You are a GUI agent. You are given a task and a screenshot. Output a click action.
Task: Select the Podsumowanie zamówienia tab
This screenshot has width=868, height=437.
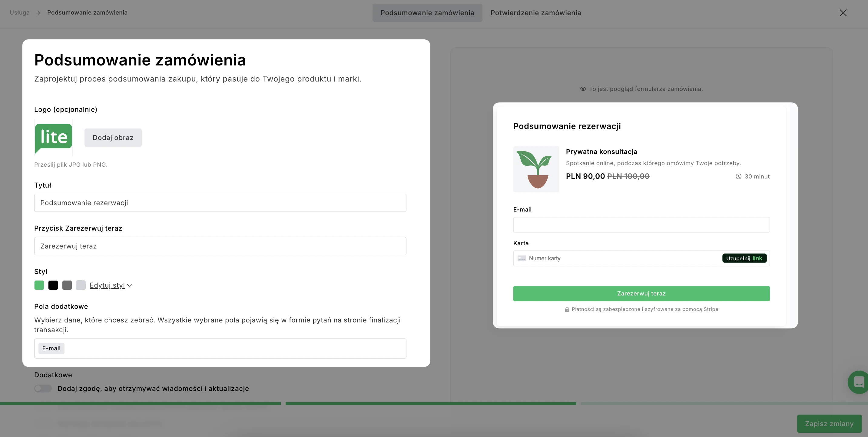427,13
